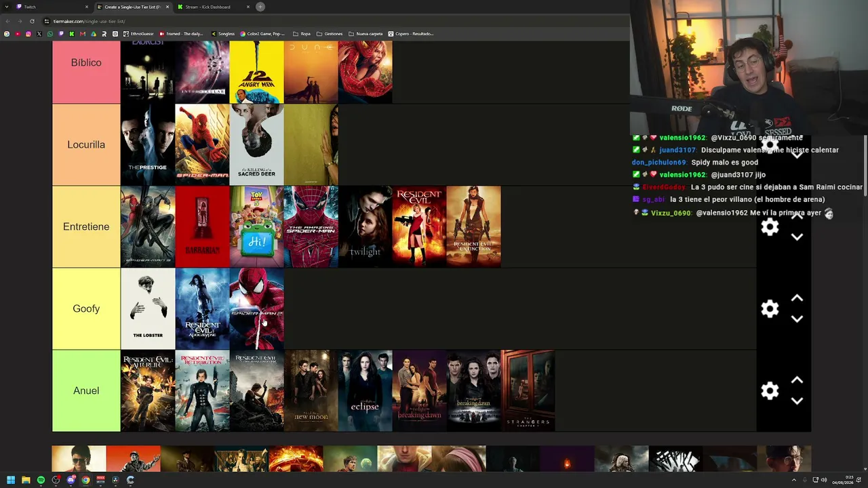Reload the TierMaker page

coord(32,21)
